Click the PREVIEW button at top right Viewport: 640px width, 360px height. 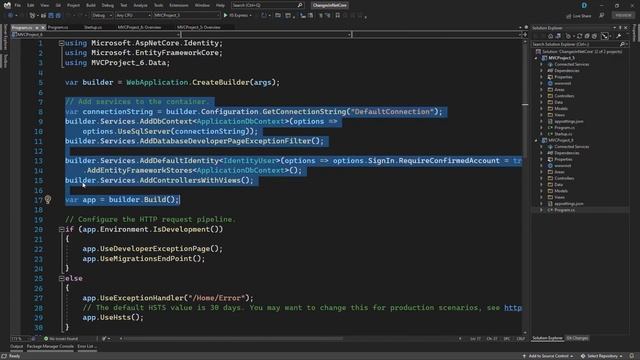click(623, 15)
